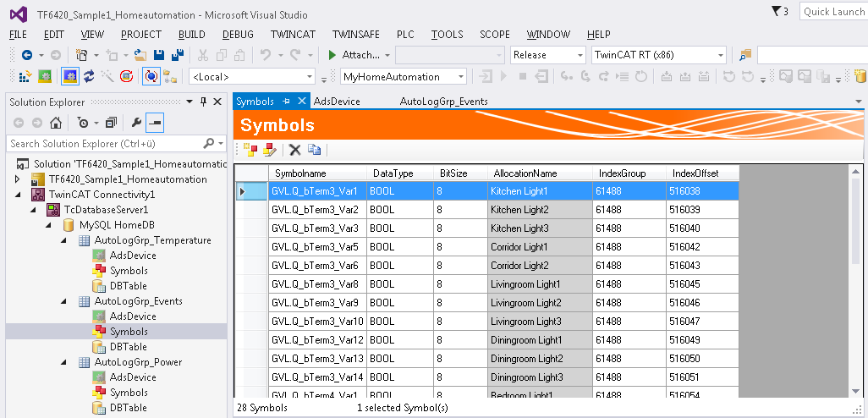Select DBTable under AutoLogGrp_Events
This screenshot has height=418, width=868.
coord(128,347)
